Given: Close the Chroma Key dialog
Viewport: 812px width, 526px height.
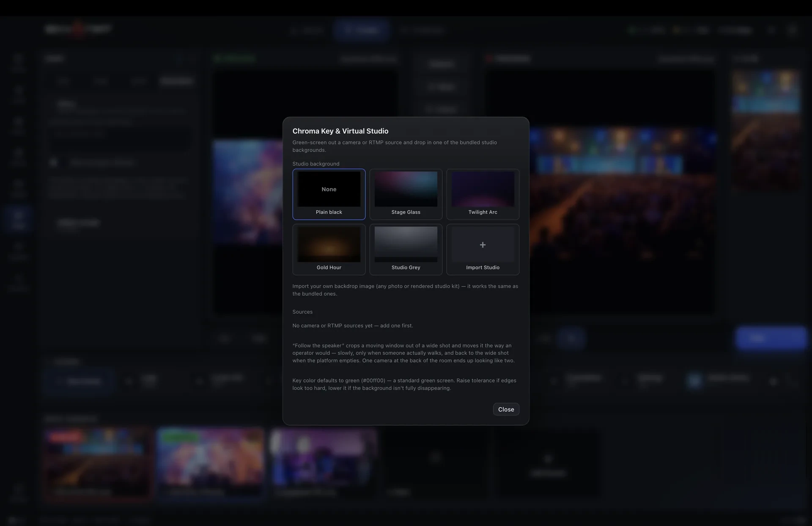Looking at the screenshot, I should point(506,409).
